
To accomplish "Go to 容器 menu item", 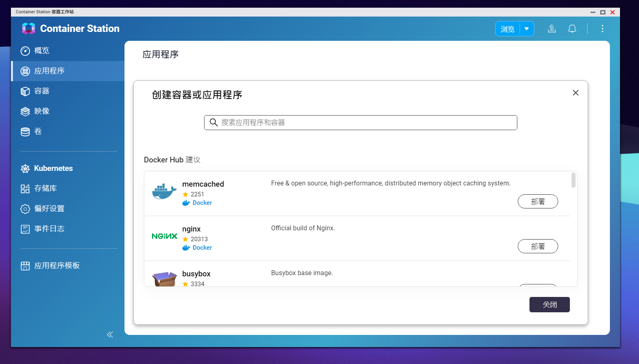I will (x=67, y=91).
